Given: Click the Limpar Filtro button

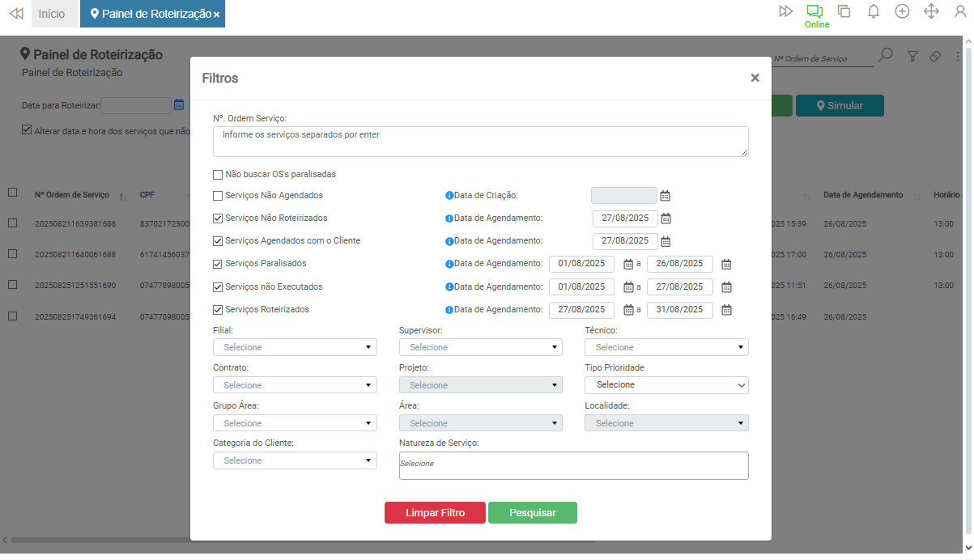Looking at the screenshot, I should (x=435, y=513).
